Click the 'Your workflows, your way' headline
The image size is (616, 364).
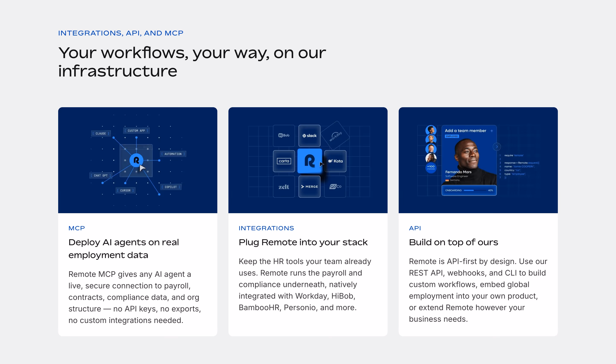point(192,62)
